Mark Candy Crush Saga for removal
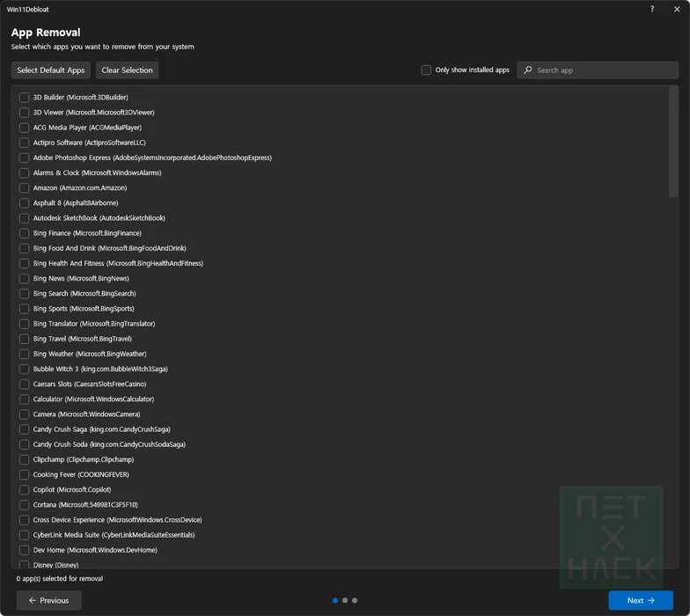The width and height of the screenshot is (690, 616). [25, 429]
